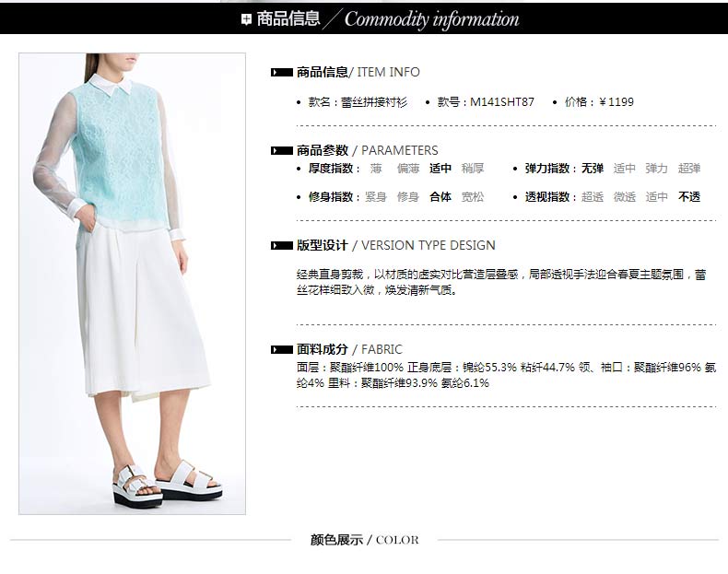Select 不透 under 透视指数

[x=689, y=197]
